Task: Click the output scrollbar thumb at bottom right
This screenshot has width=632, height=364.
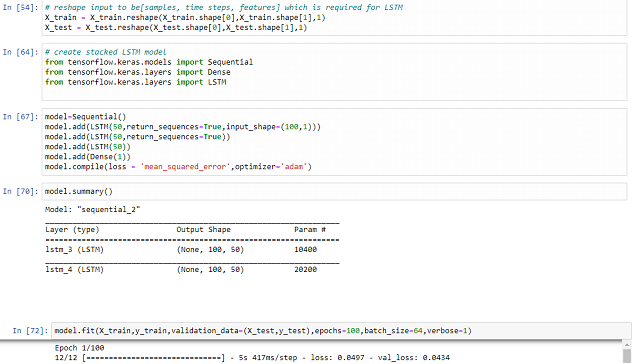Action: click(x=627, y=356)
